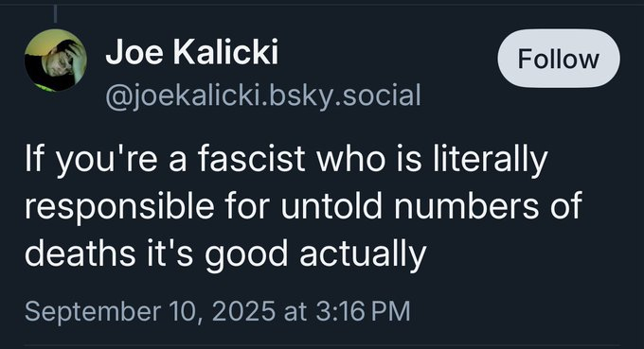
Task: Click the word "deaths" in the post
Action: (80, 253)
